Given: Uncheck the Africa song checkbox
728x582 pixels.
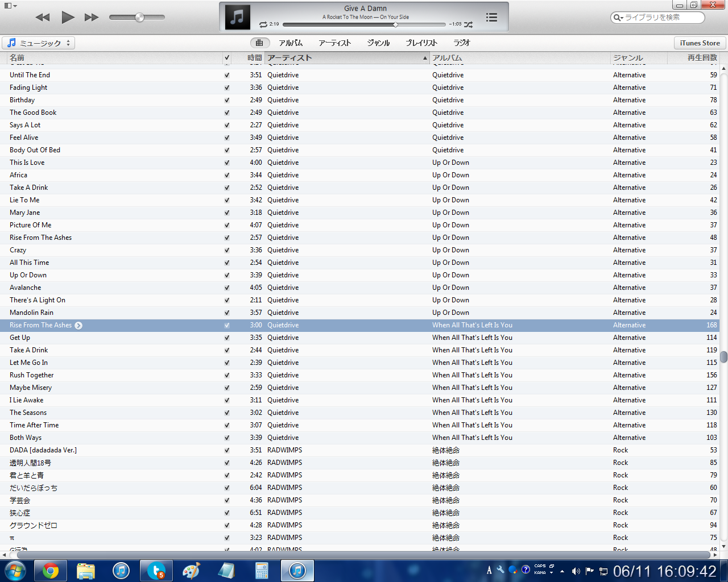Looking at the screenshot, I should (x=227, y=175).
